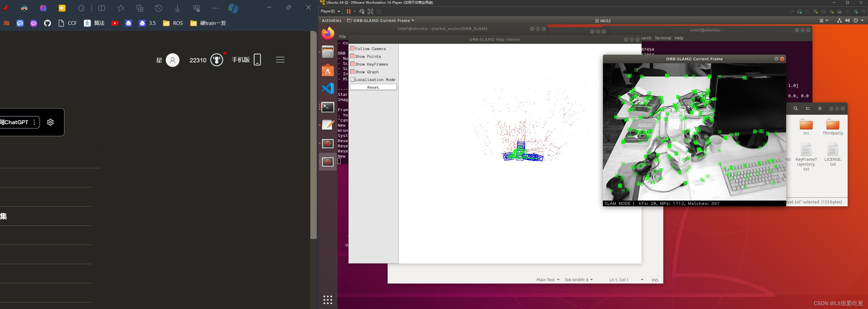The image size is (868, 309).
Task: Open the YouTube bookmark icon
Action: click(115, 23)
